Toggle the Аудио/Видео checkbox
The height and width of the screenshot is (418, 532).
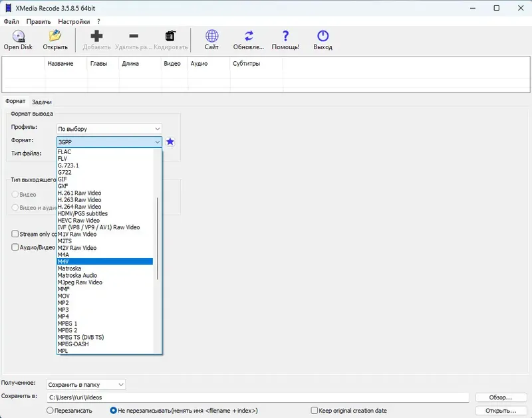(15, 247)
